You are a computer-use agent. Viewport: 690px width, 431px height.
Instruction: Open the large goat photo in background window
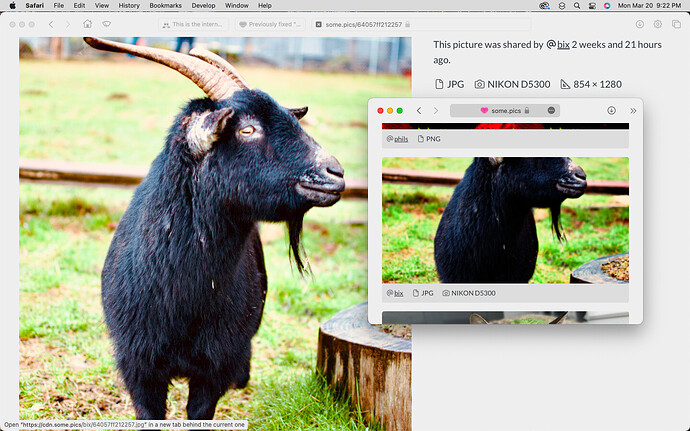click(215, 234)
